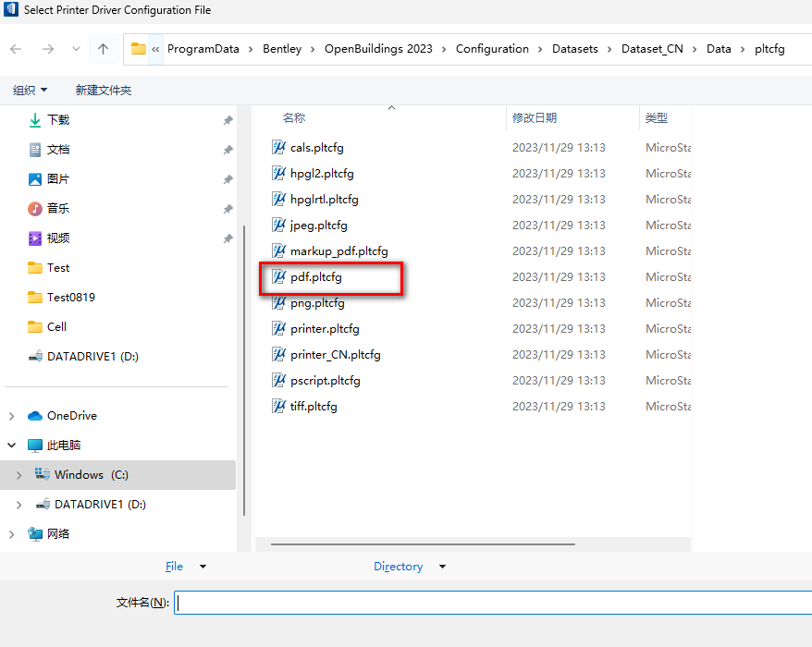812x647 pixels.
Task: Click the horizontal scrollbar of file list
Action: 423,544
